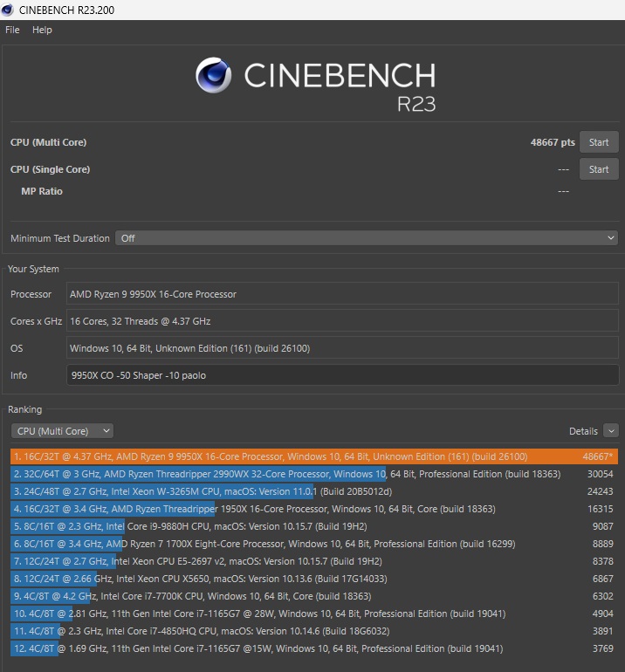Select rank 5 Core i9-9880H row
This screenshot has width=625, height=672.
coord(314,526)
